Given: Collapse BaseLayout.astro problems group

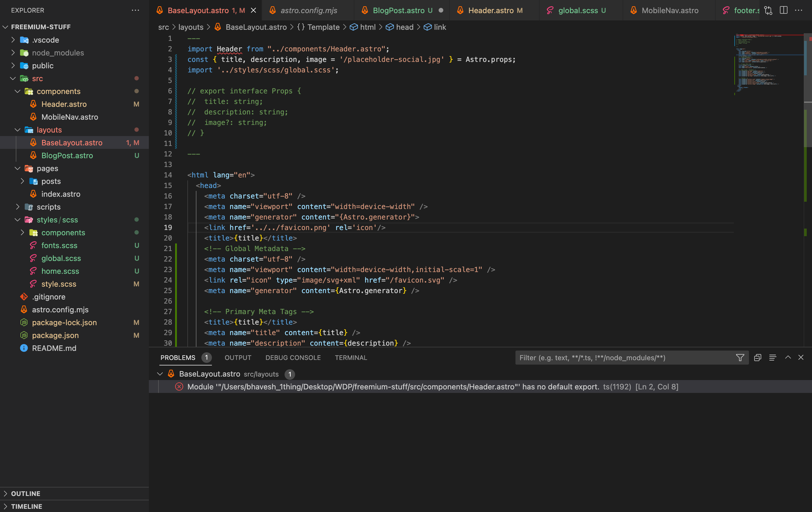Looking at the screenshot, I should click(160, 374).
